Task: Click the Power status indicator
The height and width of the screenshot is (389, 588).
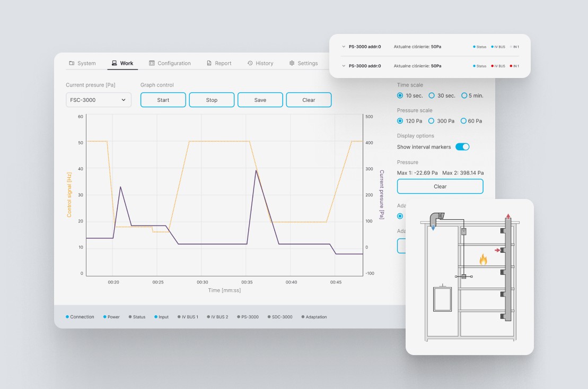Action: pyautogui.click(x=111, y=317)
